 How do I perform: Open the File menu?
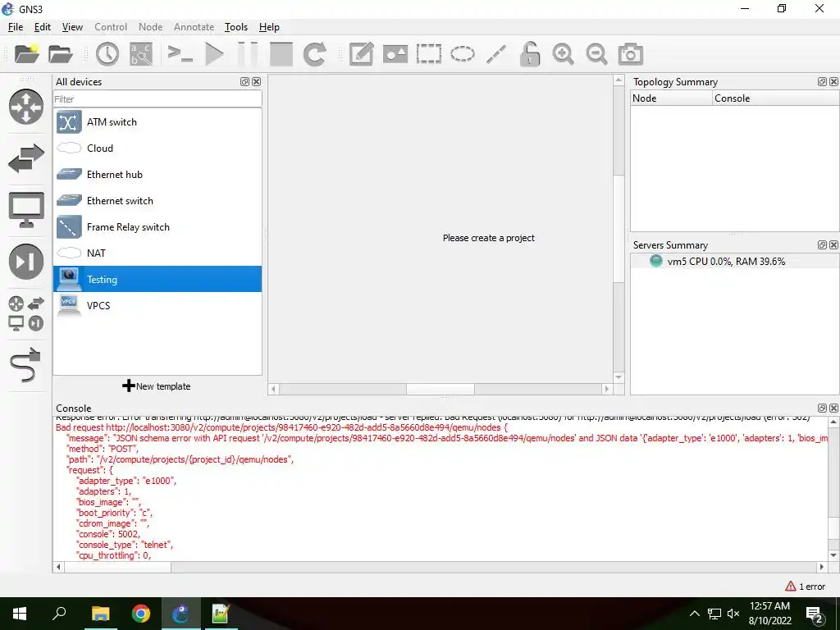(16, 27)
